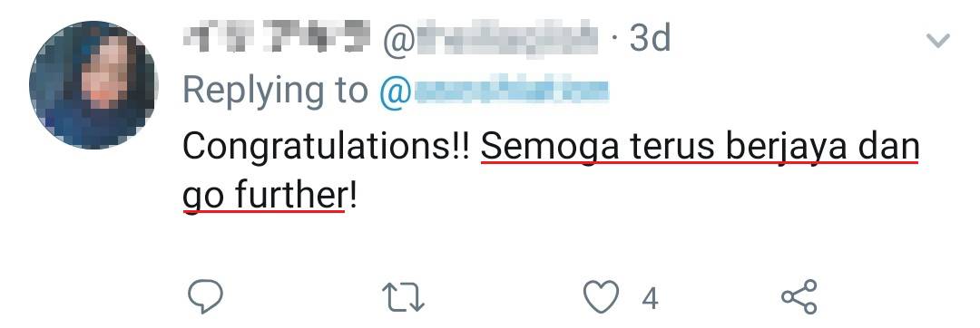
Task: Click the word dan ending the first line
Action: pyautogui.click(x=888, y=147)
